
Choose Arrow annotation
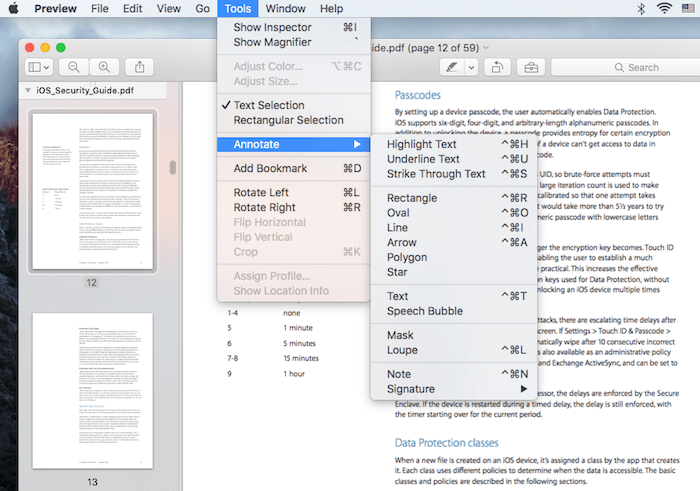pyautogui.click(x=454, y=242)
